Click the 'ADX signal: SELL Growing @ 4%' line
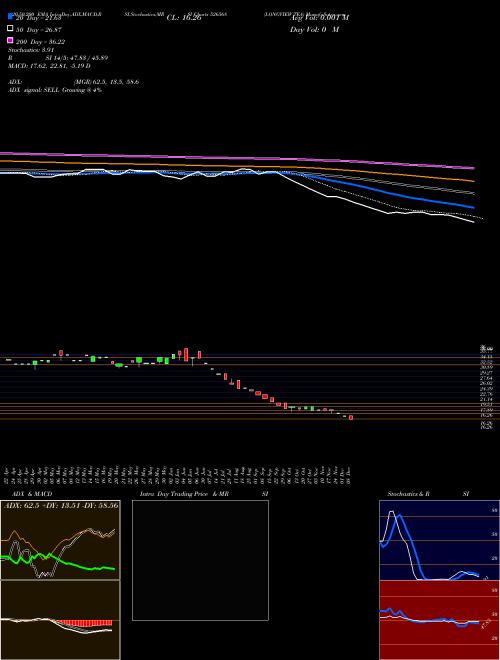 click(x=55, y=90)
